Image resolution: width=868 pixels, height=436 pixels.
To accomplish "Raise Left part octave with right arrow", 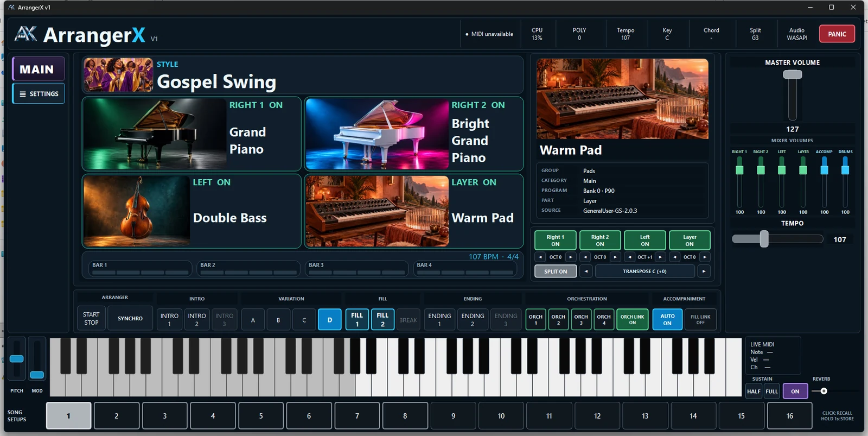I will pyautogui.click(x=660, y=257).
